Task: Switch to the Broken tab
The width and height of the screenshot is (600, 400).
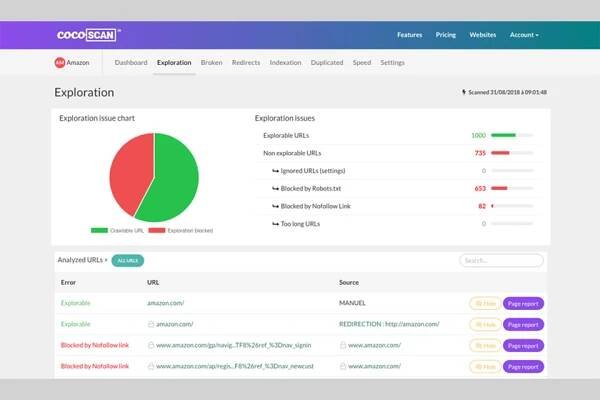Action: pos(211,63)
